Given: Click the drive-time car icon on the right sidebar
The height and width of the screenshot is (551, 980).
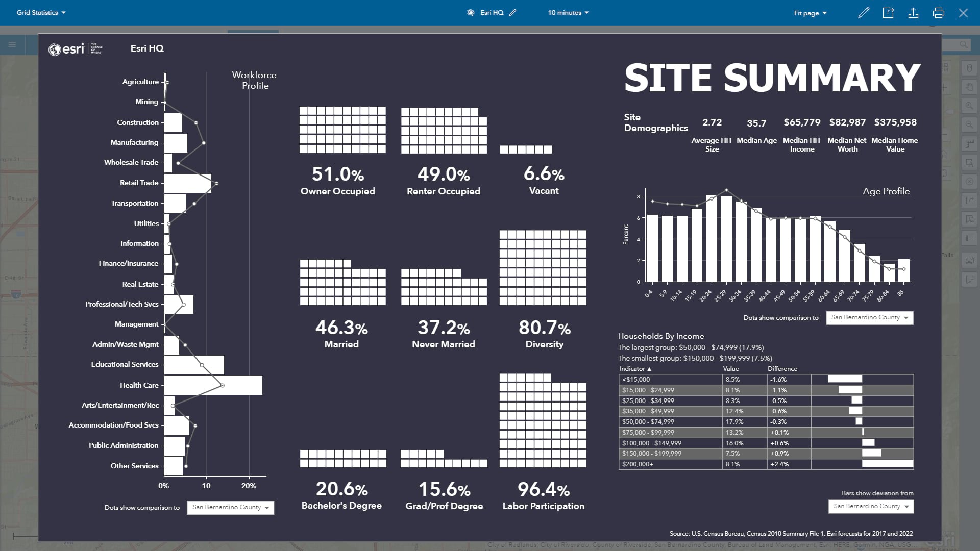Looking at the screenshot, I should [x=969, y=260].
